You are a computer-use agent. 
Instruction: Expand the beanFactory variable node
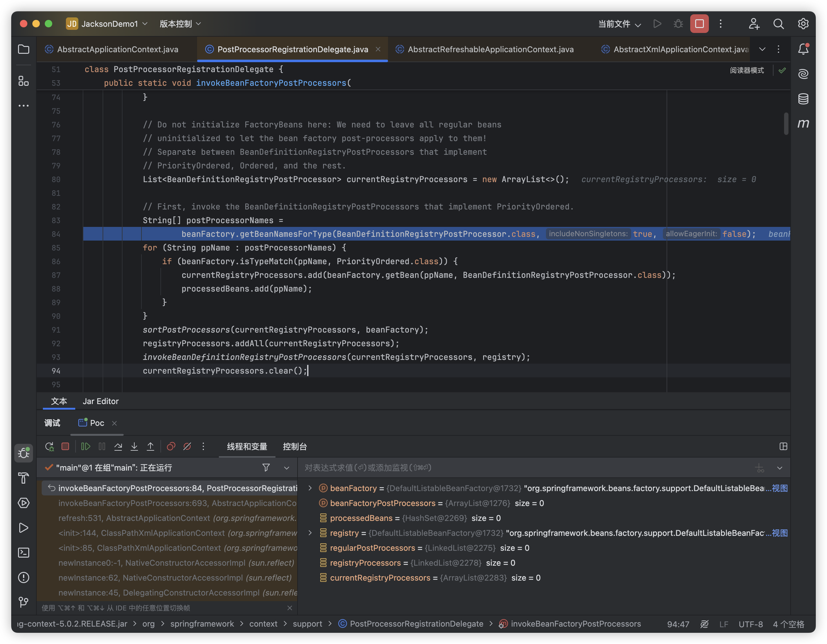coord(310,488)
